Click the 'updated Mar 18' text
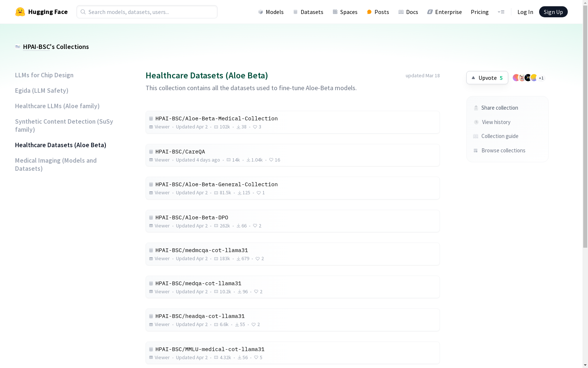This screenshot has width=588, height=368. [x=423, y=75]
